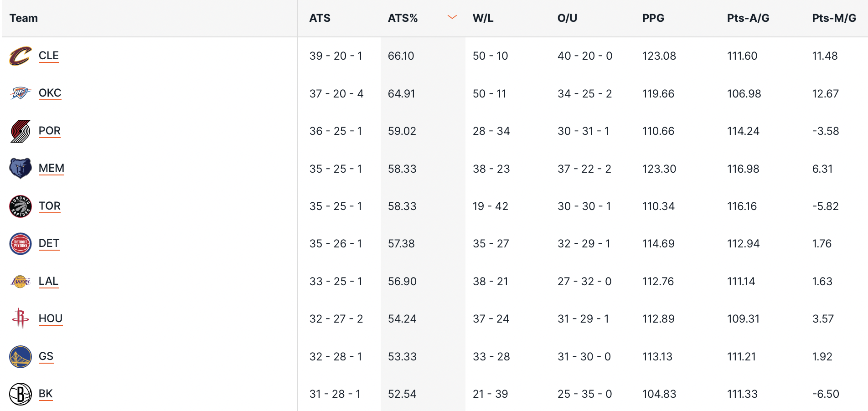Open the CLE team link

49,56
